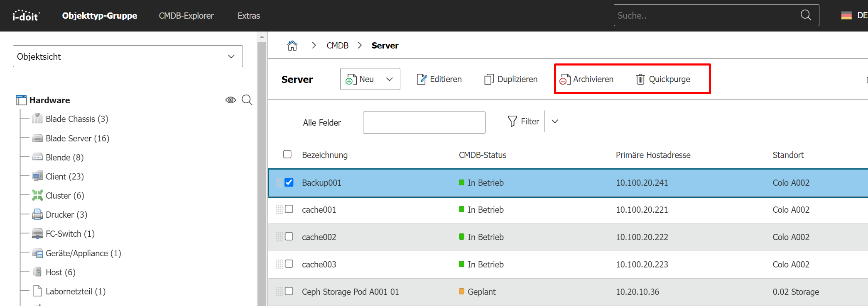Screen dimensions: 868x306
Task: Click the search magnifier icon in top bar
Action: tap(806, 15)
